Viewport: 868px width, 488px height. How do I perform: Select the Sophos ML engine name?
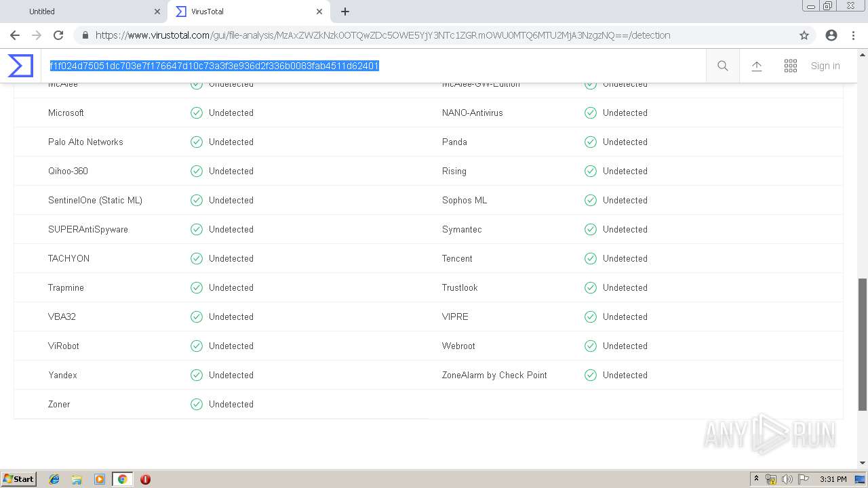[465, 200]
